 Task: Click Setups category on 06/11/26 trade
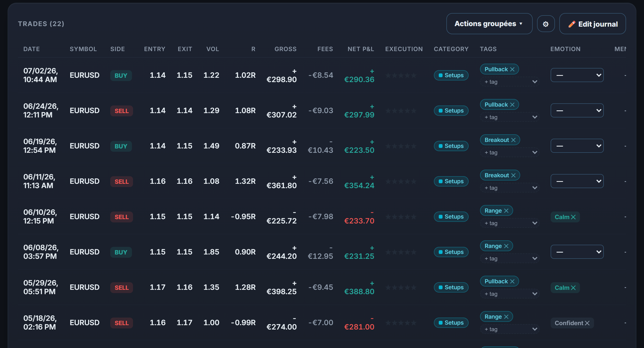pyautogui.click(x=451, y=182)
